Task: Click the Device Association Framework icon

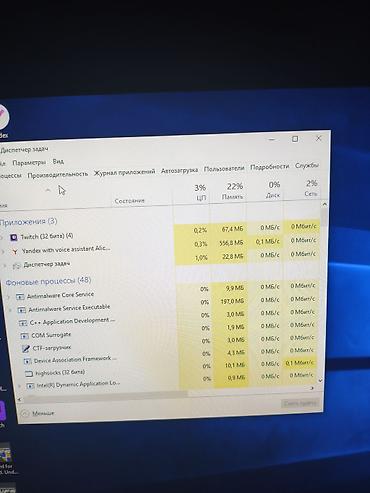Action: point(27,361)
